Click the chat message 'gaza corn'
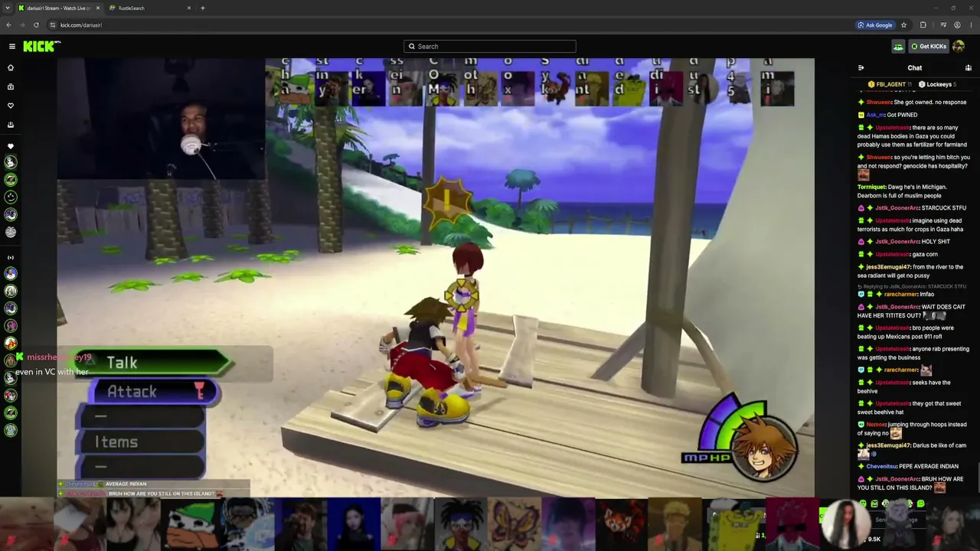 925,254
